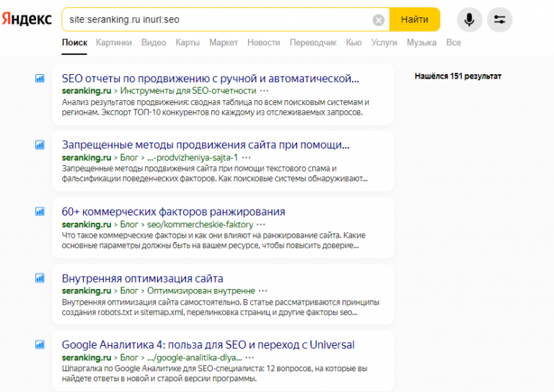Switch to the Видео tab

tap(154, 43)
